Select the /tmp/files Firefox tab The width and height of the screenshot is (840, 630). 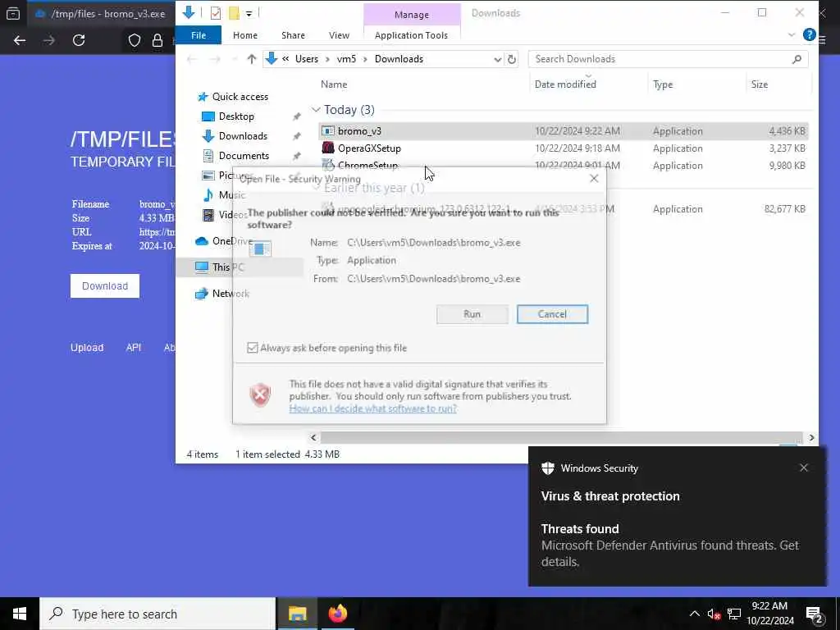(102, 14)
